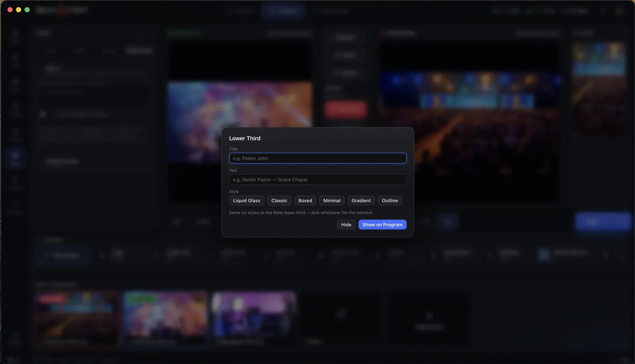Viewport: 635px width, 364px height.
Task: Click the Text field for subtitle
Action: (317, 180)
